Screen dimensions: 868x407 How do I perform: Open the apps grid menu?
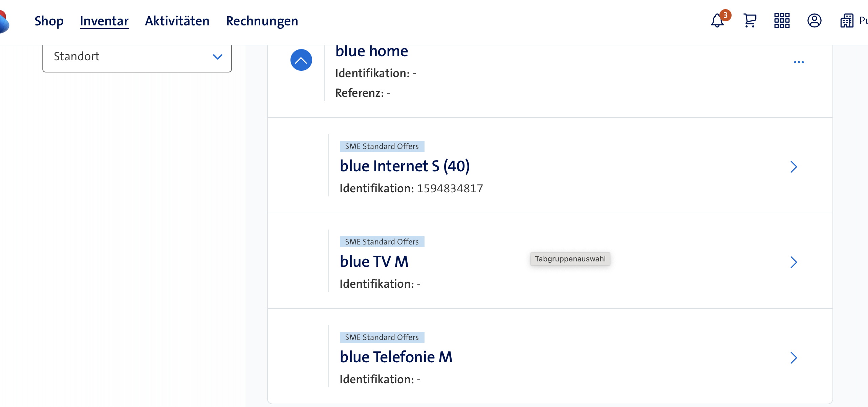[x=782, y=21]
